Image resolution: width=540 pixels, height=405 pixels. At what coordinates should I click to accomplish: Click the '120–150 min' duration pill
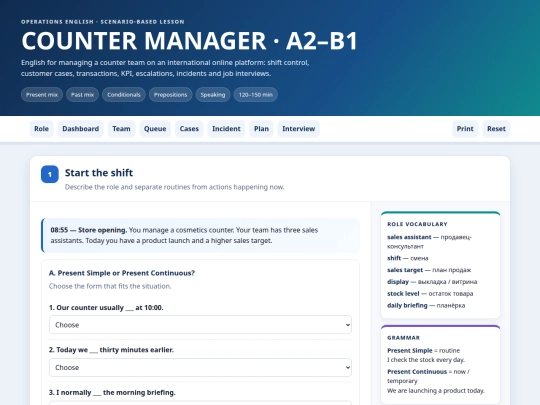click(256, 95)
